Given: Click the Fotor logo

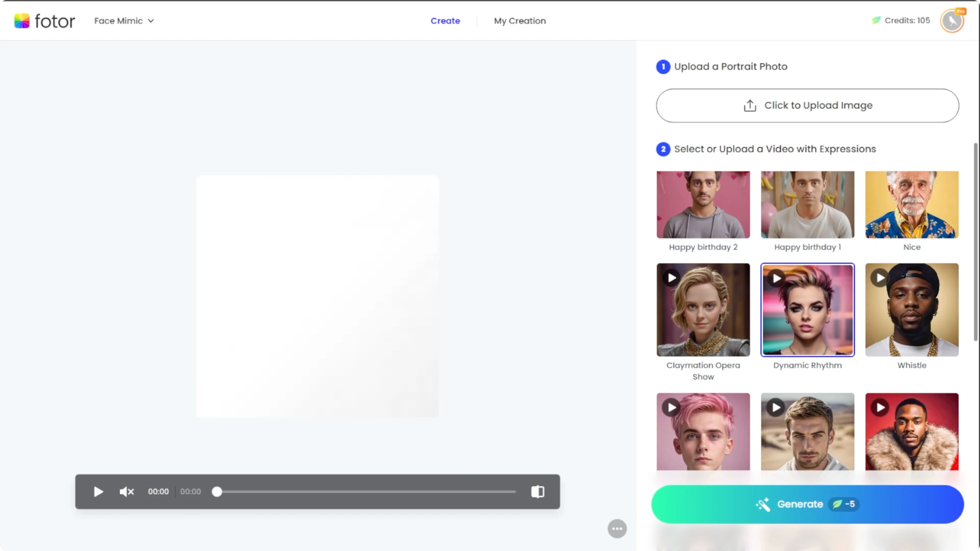Looking at the screenshot, I should pos(44,21).
